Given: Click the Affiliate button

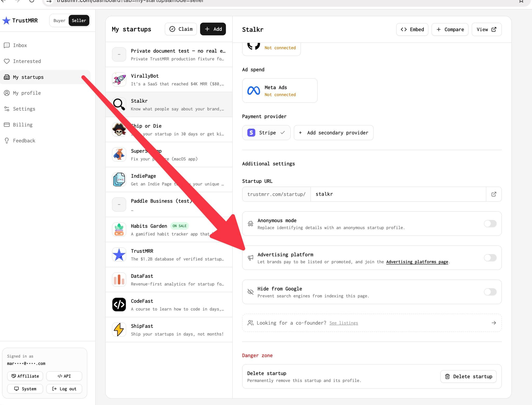Looking at the screenshot, I should coord(25,376).
